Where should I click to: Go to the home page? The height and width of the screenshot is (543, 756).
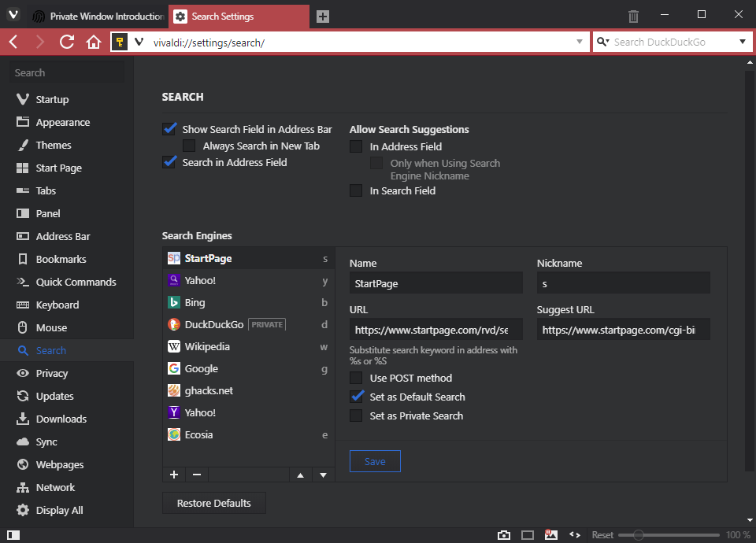point(94,42)
